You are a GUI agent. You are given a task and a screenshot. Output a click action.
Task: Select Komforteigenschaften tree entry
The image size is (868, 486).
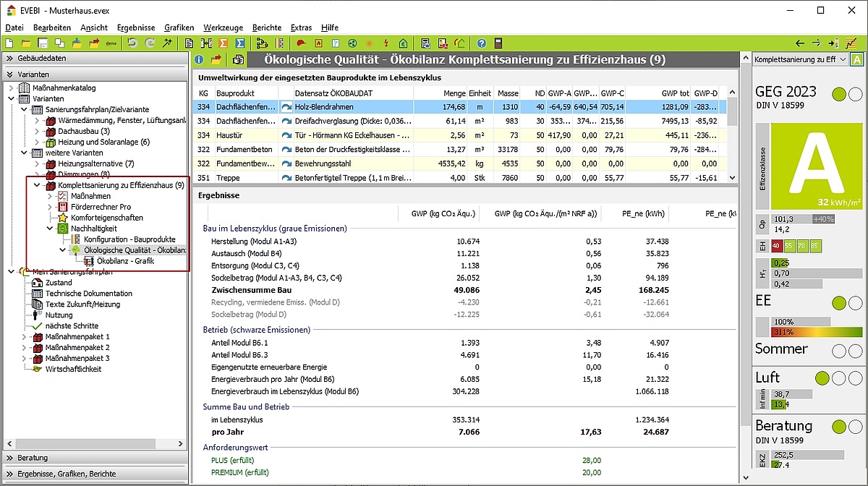coord(106,218)
